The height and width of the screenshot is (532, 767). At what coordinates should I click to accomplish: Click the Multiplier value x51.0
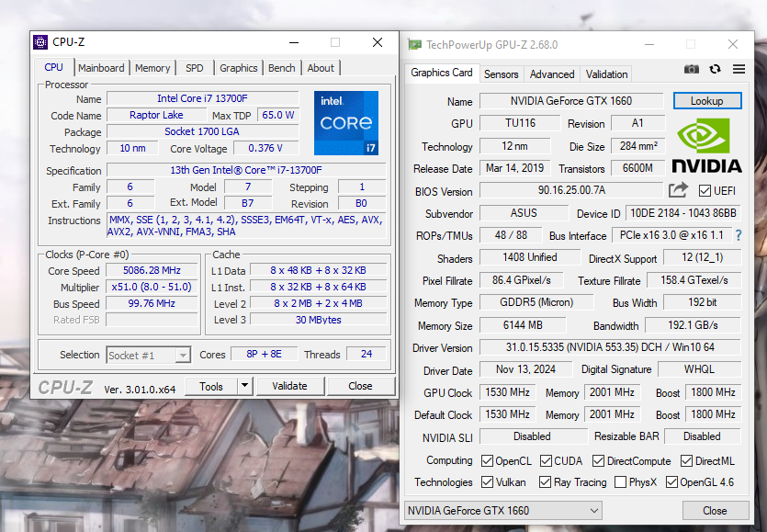[x=152, y=287]
